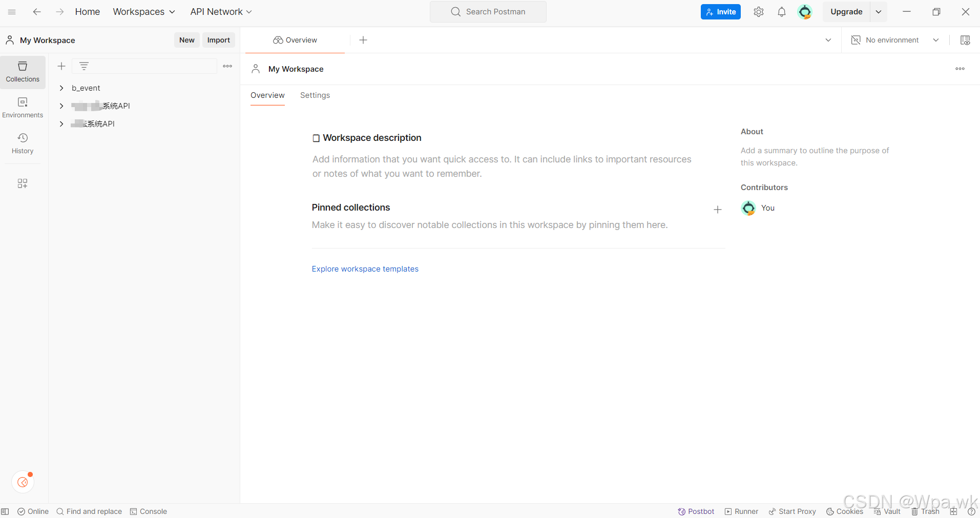Screen dimensions: 980x518
Task: Open the No environment selector
Action: 895,40
